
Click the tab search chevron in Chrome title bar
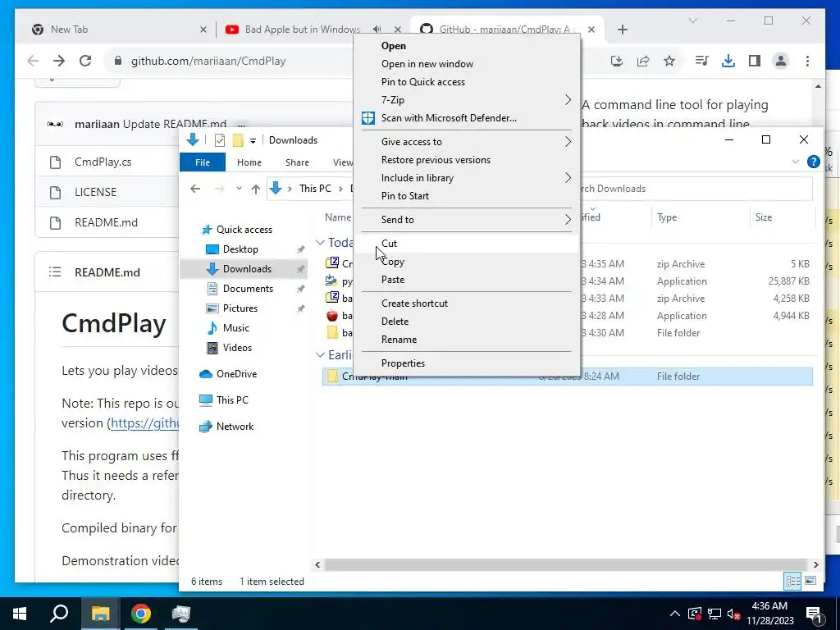tap(692, 21)
